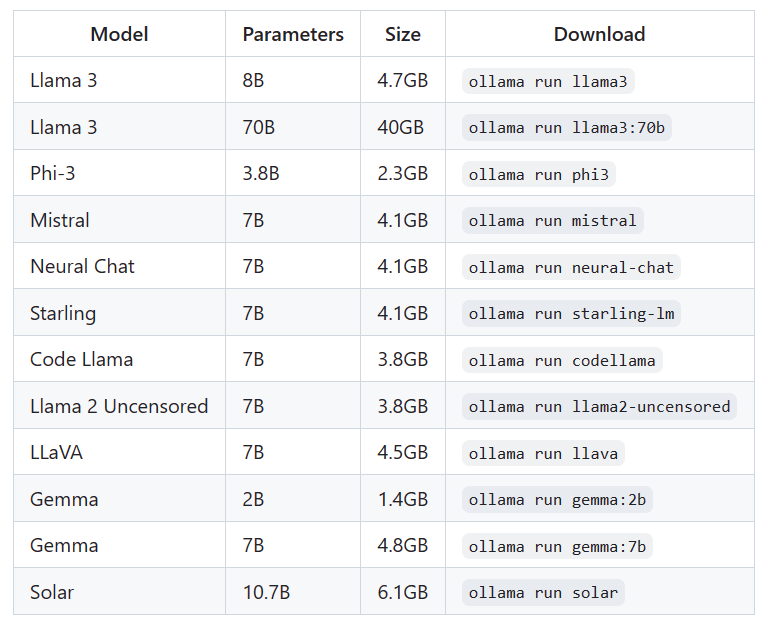The width and height of the screenshot is (767, 627).
Task: Select the 'ollama run neural-chat' command
Action: tap(572, 267)
